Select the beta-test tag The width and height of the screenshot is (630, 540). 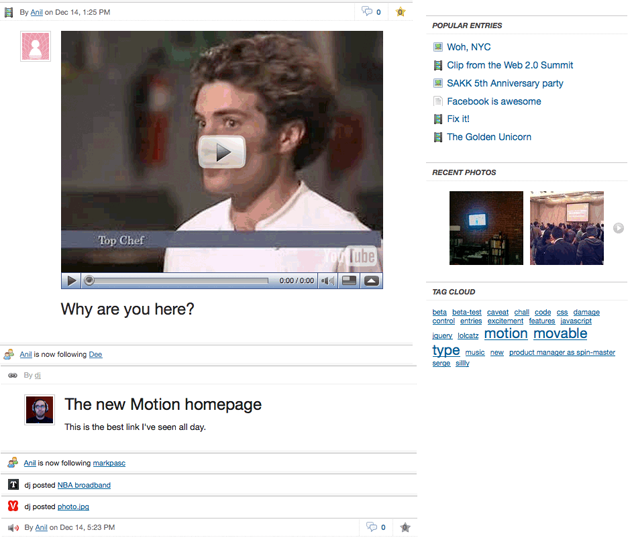coord(466,312)
